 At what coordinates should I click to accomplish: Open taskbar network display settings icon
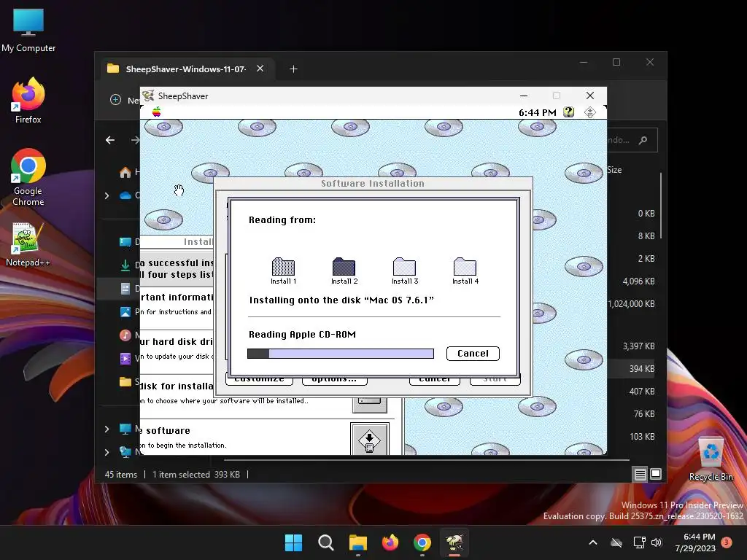[639, 542]
